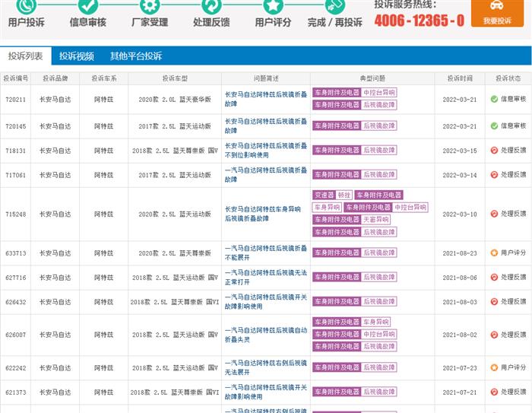This screenshot has height=413, width=532.
Task: Open 后视镜自动折叠失灵 complaint link
Action: pyautogui.click(x=266, y=335)
